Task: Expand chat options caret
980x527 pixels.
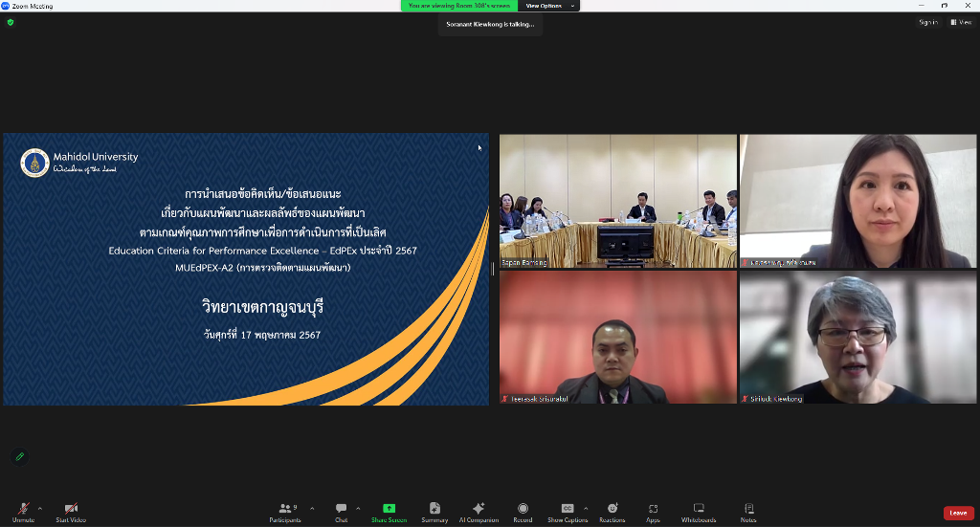Action: 358,508
